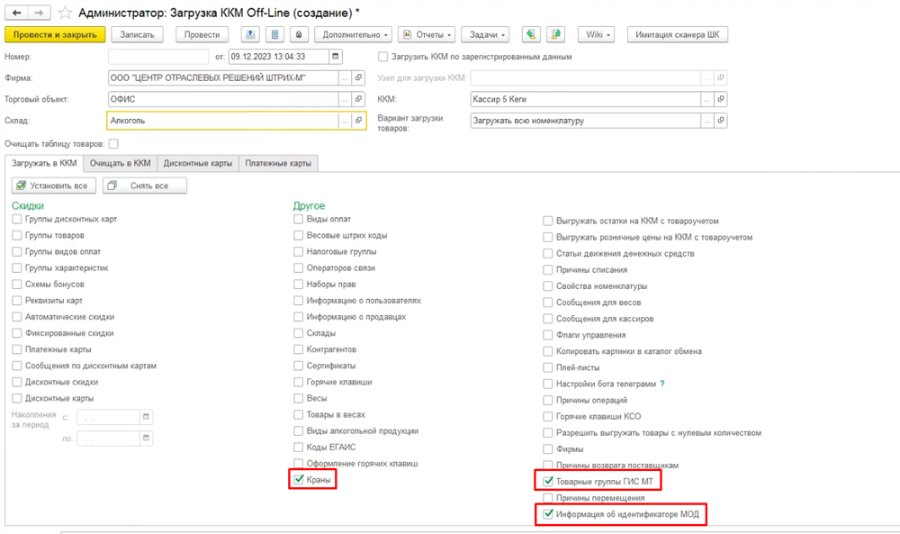Click 'Имитация сканера ШК'
This screenshot has width=900, height=534.
[x=677, y=34]
